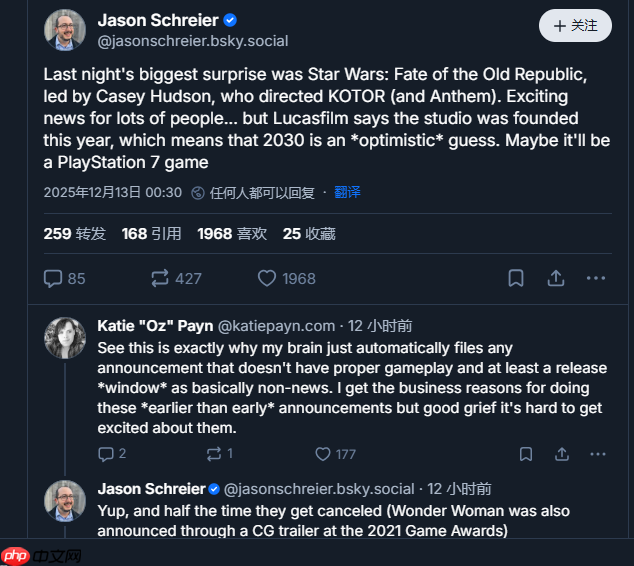The image size is (634, 566).
Task: Like Katie Payn's reply with 177 likes
Action: (x=334, y=454)
